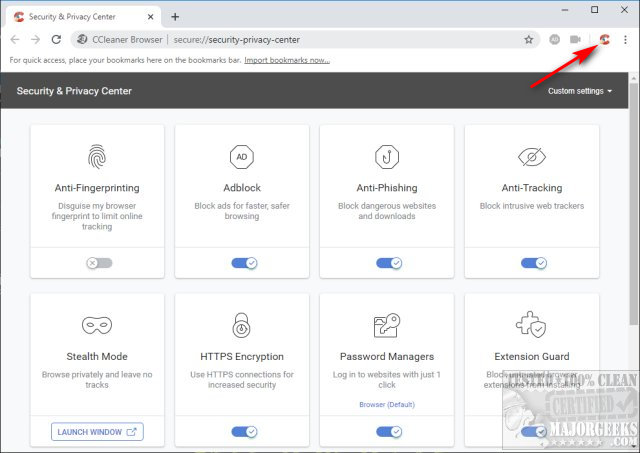Click the Password Managers key icon
Image resolution: width=640 pixels, height=453 pixels.
pyautogui.click(x=387, y=325)
